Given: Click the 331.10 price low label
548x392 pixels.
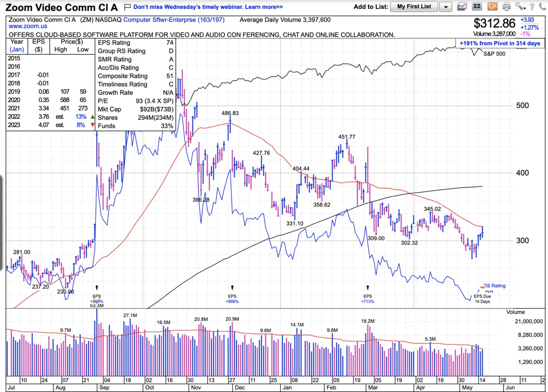Looking at the screenshot, I should (x=295, y=224).
